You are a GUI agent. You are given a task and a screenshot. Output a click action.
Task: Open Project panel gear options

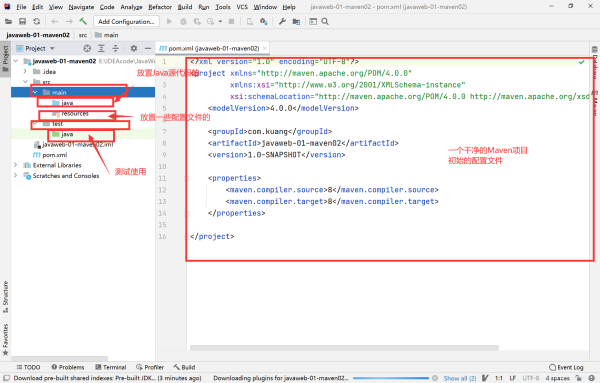point(134,48)
